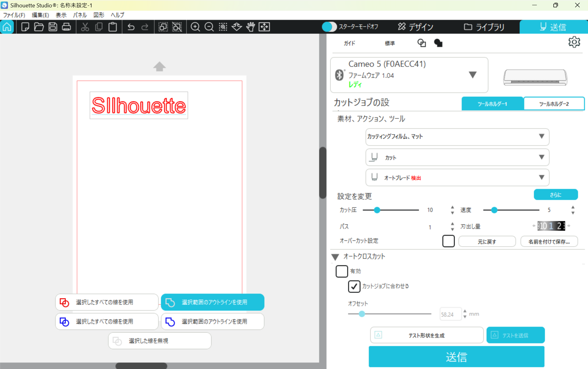Viewport: 588px width, 369px height.
Task: Click the 名前を付けて保存... button
Action: (549, 242)
